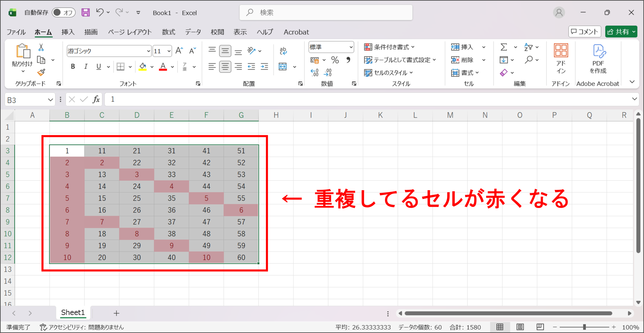Click the Merge and Center icon
Screen dimensions: 644x333
pos(283,67)
